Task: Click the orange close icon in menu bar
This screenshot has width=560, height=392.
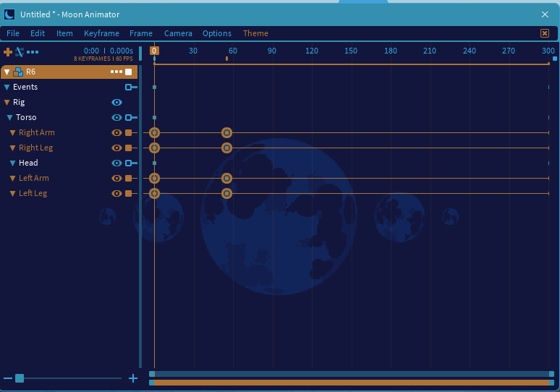Action: [544, 33]
